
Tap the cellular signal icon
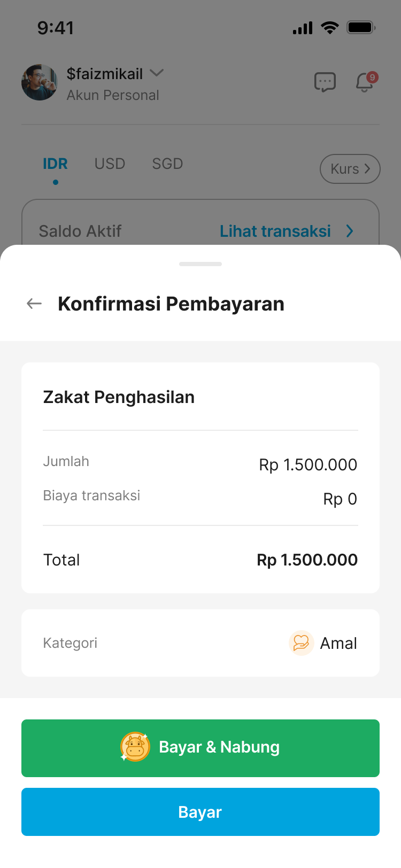click(x=303, y=28)
